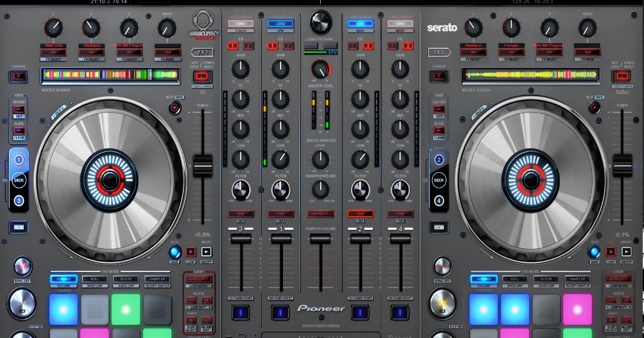
Task: Toggle left deck SLIP button
Action: (x=174, y=108)
